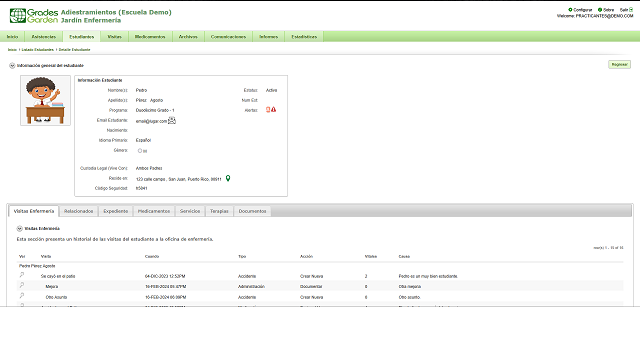
Task: Click the Configurar icon in top right
Action: [x=570, y=9]
